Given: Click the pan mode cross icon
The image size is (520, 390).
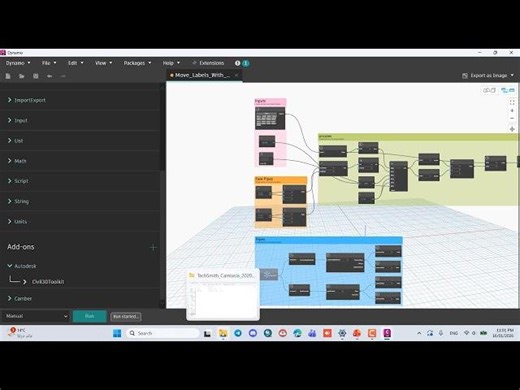Looking at the screenshot, I should click(512, 129).
